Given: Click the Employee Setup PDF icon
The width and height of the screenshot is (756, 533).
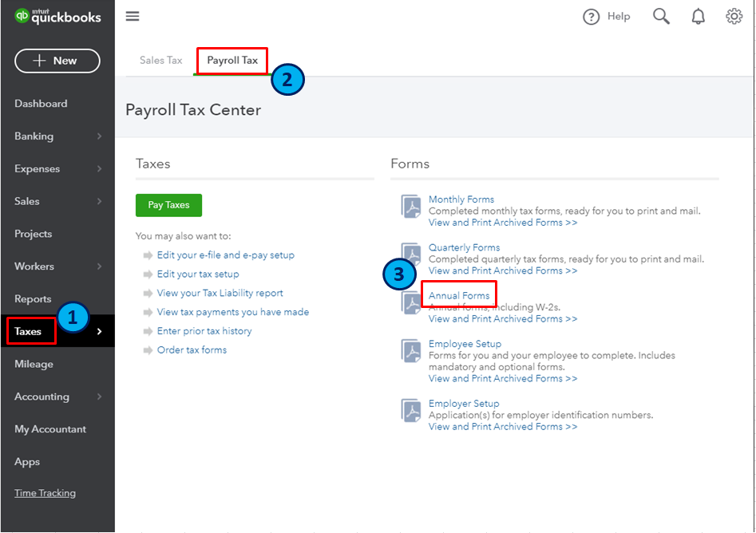Looking at the screenshot, I should click(x=411, y=351).
